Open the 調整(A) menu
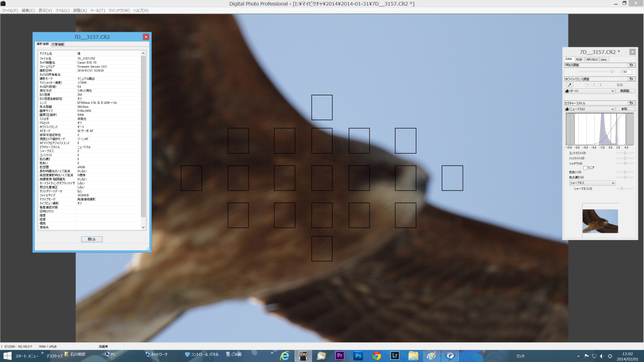 (x=80, y=10)
